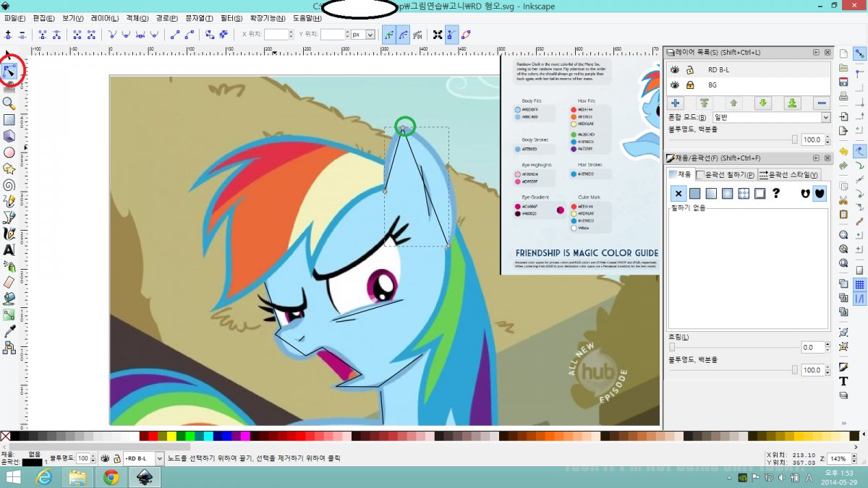The height and width of the screenshot is (488, 868).
Task: Toggle lock on RD B-L layer
Action: [690, 70]
